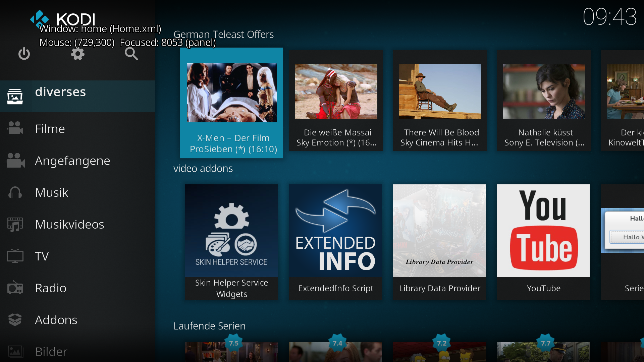Click the TV screen icon
The image size is (644, 362).
tap(15, 256)
